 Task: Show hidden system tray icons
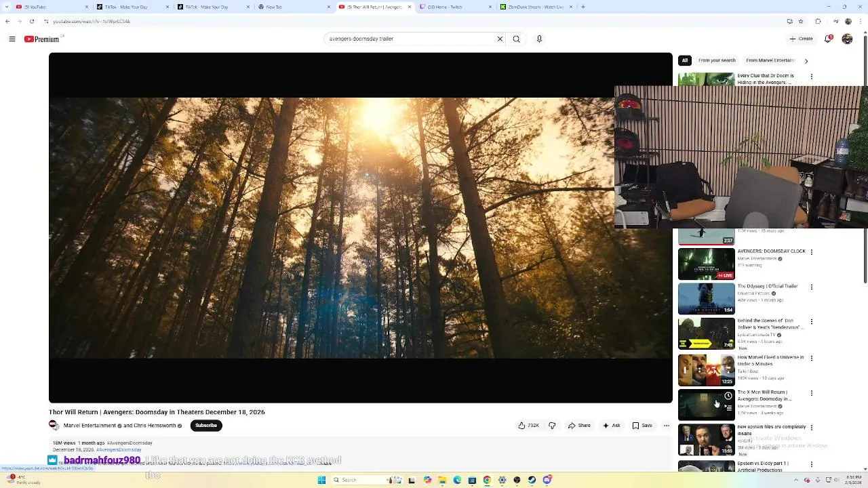[797, 480]
